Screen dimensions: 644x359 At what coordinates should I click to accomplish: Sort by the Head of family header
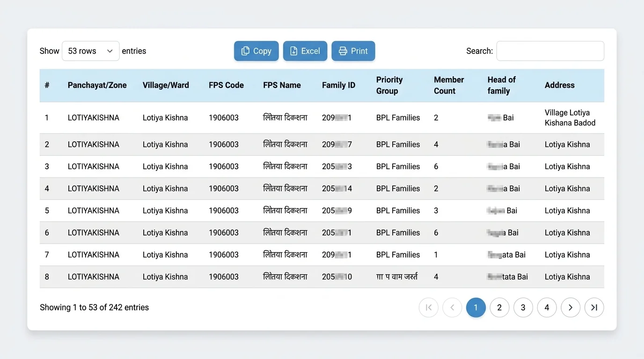point(501,86)
